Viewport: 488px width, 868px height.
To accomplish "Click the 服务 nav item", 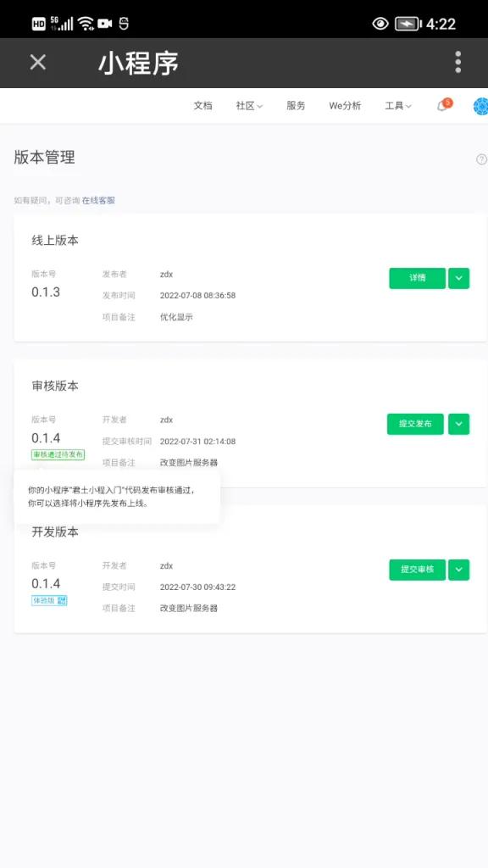I will [x=295, y=107].
